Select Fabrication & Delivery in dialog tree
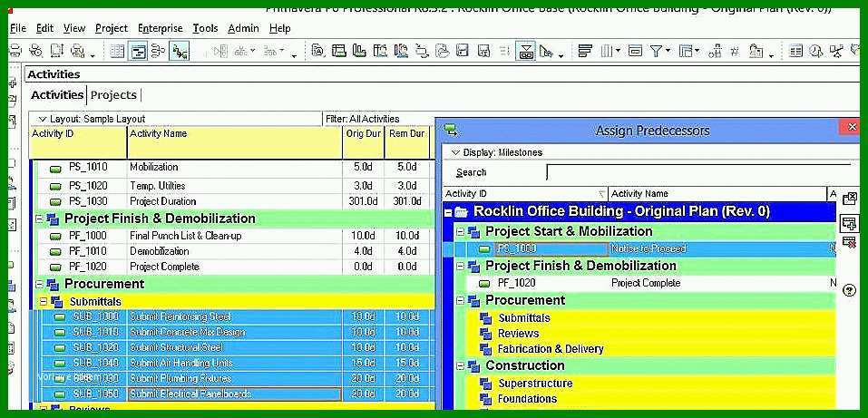This screenshot has height=418, width=868. [551, 349]
